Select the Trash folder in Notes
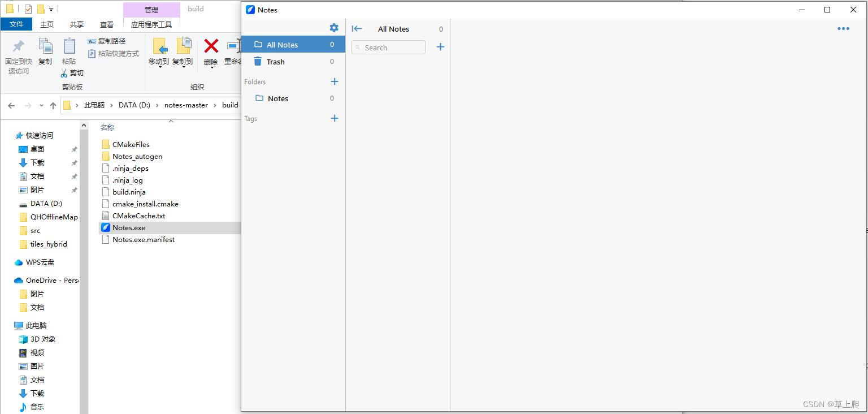The height and width of the screenshot is (414, 868). [293, 62]
